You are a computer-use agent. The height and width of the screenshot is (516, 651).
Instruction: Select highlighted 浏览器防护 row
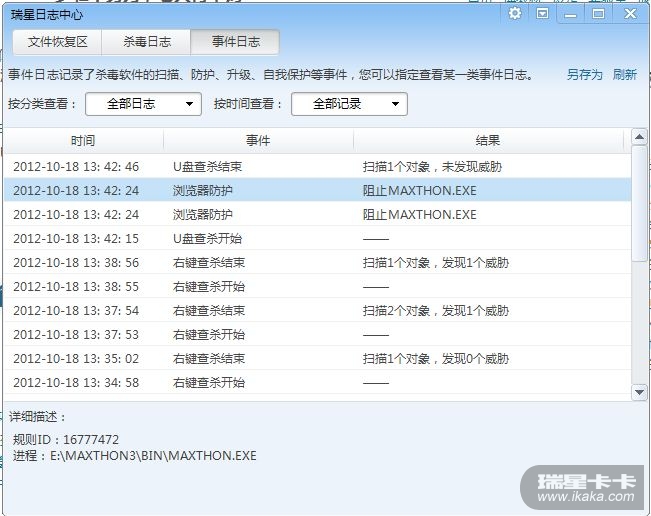point(318,191)
